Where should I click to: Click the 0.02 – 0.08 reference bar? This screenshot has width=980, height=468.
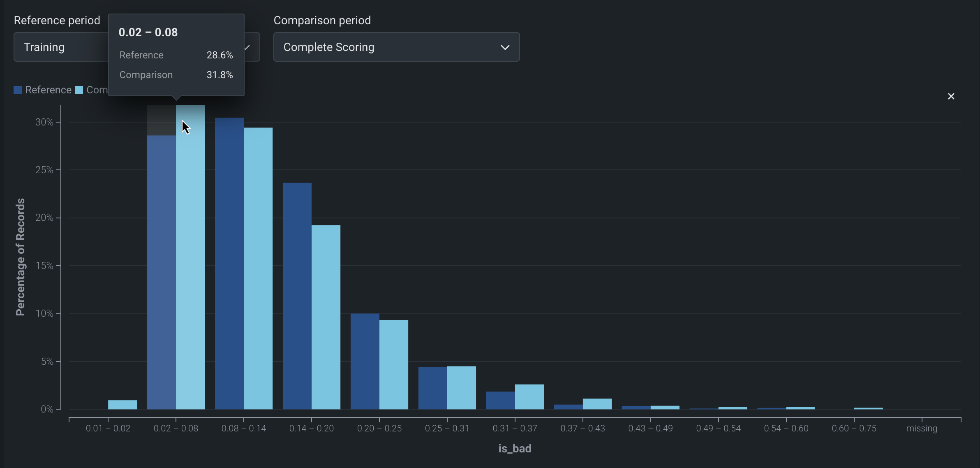coord(161,271)
